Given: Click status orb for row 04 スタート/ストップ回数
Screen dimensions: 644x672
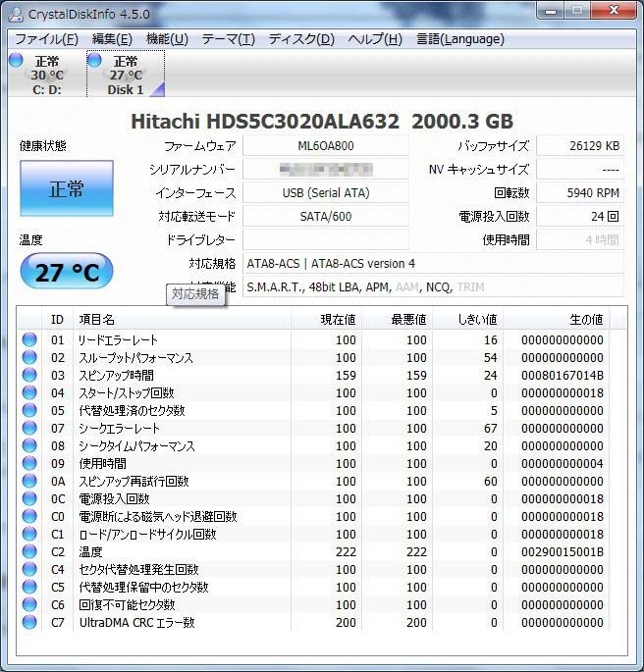Looking at the screenshot, I should coord(29,392).
